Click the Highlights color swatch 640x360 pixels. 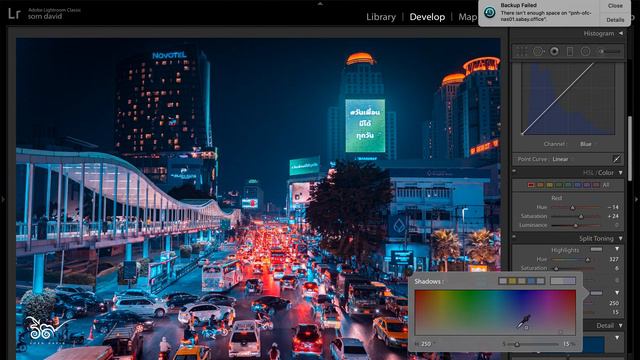[x=596, y=249]
